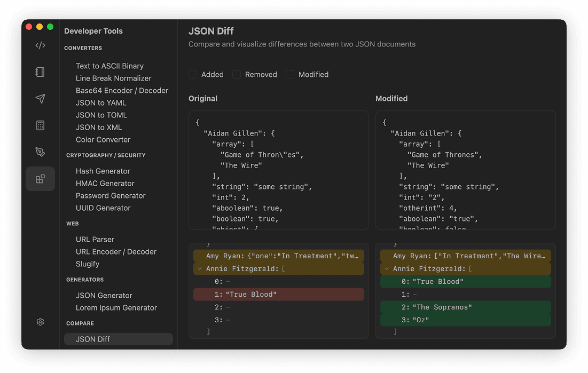Click "int": "2" line in Modified editor
Viewport: 588px width, 373px height.
coord(421,197)
